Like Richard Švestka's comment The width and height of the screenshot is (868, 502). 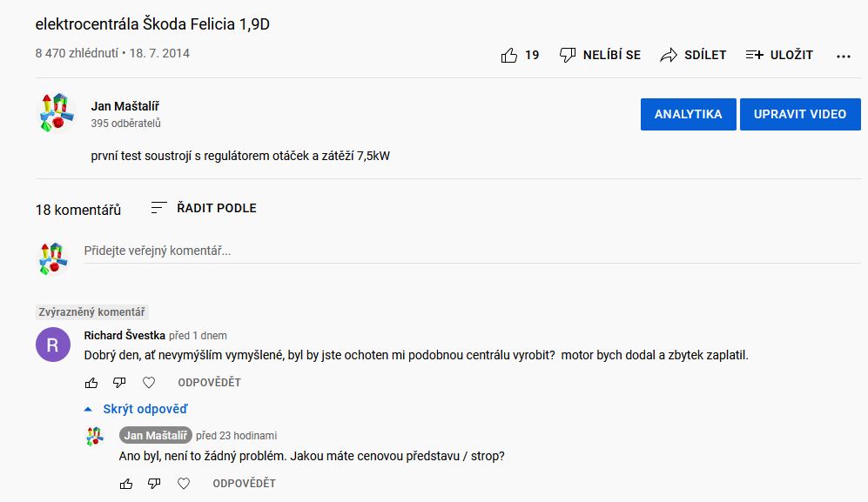click(x=91, y=383)
